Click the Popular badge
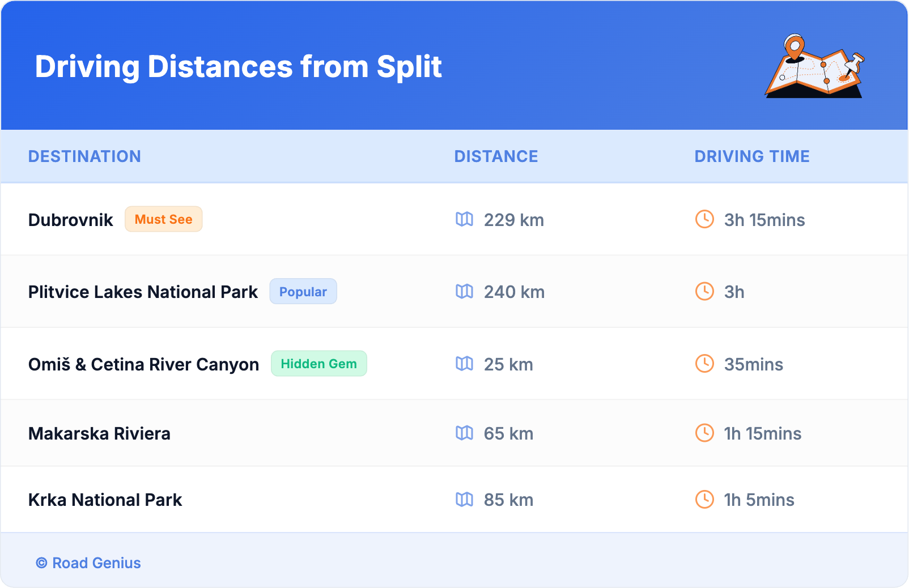Image resolution: width=909 pixels, height=588 pixels. pos(303,292)
